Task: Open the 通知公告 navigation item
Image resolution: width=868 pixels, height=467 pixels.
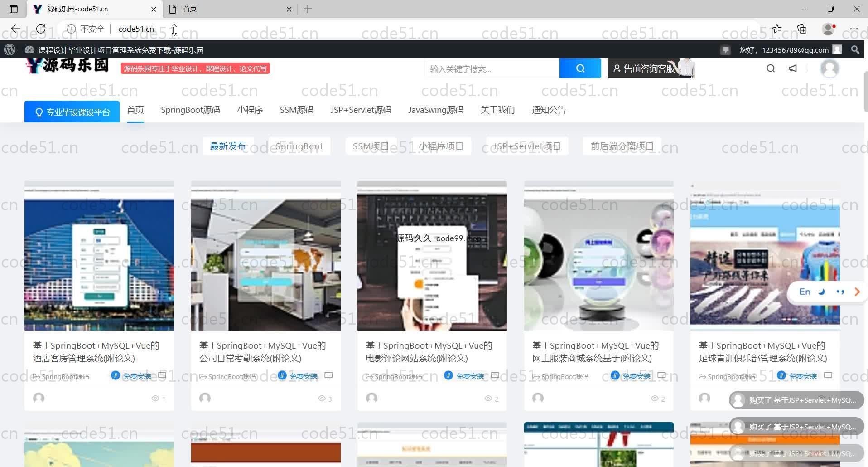Action: click(549, 110)
